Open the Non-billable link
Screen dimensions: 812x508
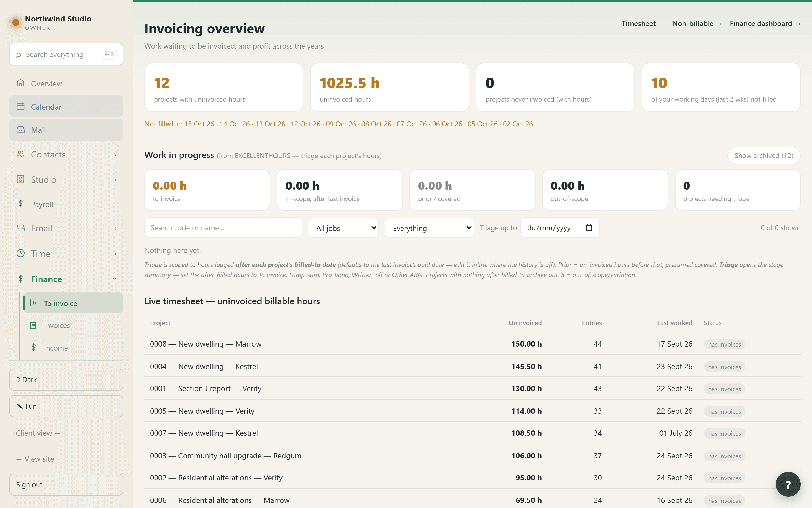[x=697, y=23]
